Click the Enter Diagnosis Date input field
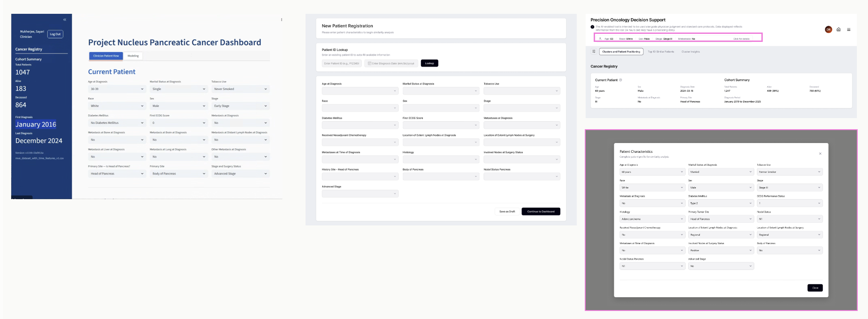Screen dimensions: 868x319 coord(391,63)
